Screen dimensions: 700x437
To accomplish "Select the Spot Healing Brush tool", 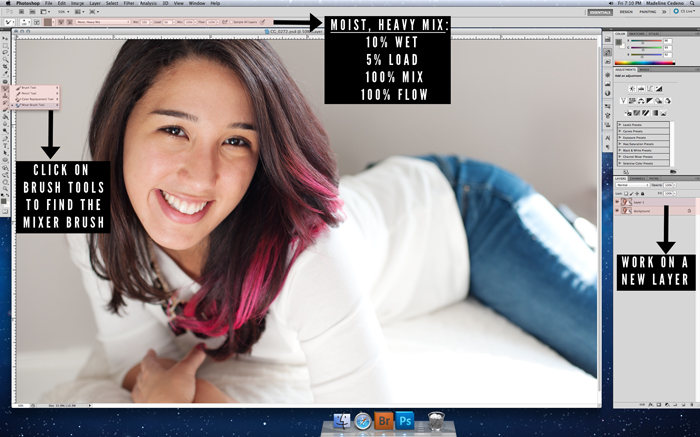I will click(5, 81).
